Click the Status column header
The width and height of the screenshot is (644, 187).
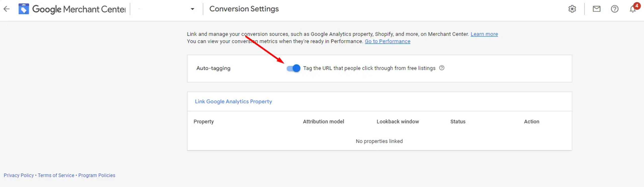pyautogui.click(x=458, y=122)
